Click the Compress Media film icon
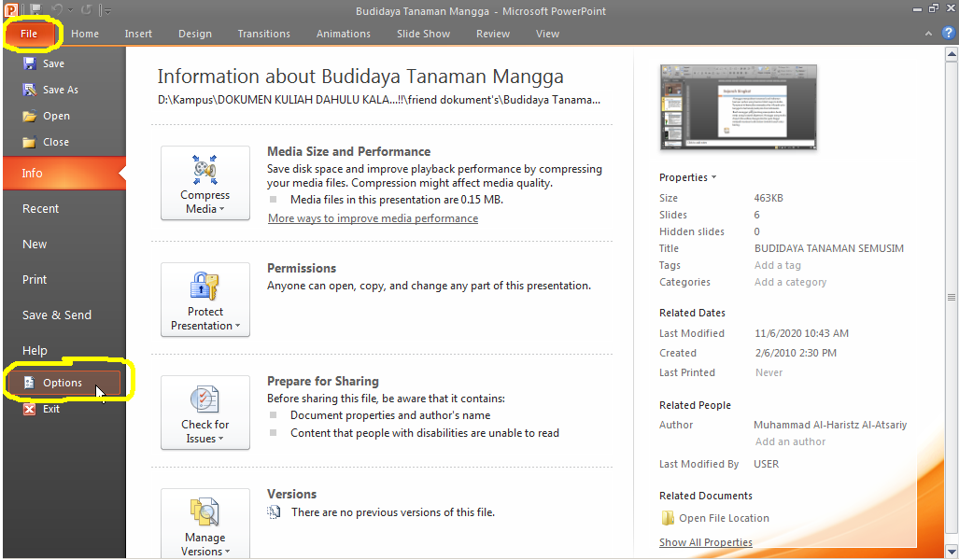959x560 pixels. [x=204, y=170]
